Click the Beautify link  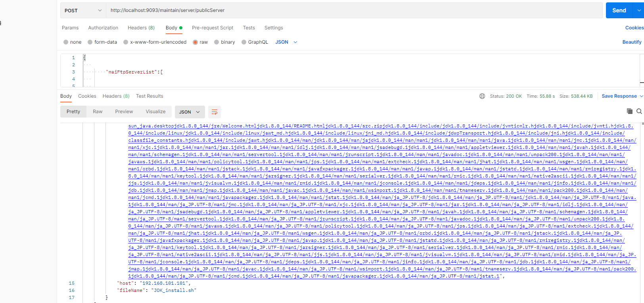(x=632, y=42)
